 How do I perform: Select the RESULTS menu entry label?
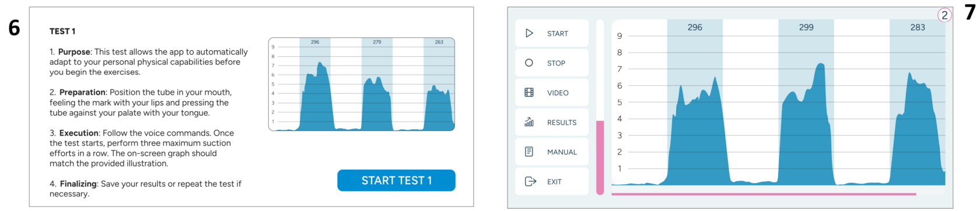coord(562,123)
